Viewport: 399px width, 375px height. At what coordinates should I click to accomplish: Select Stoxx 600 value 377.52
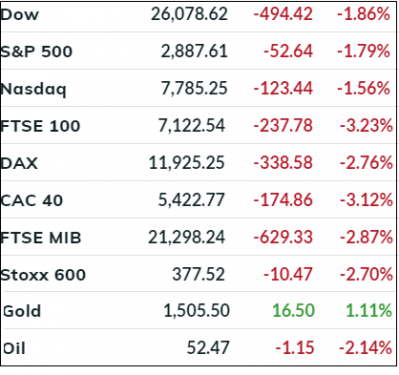[199, 275]
